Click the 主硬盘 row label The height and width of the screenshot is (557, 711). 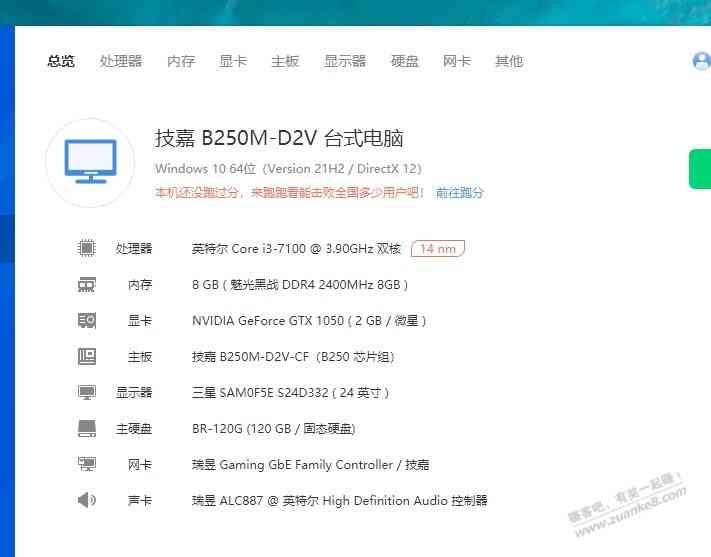pos(134,429)
